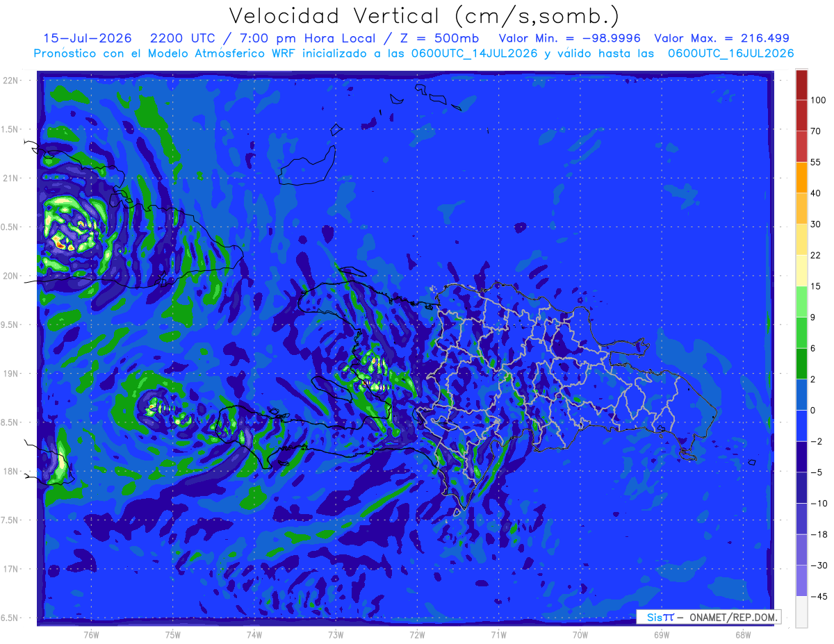Click the red swatch between 70 and 100
The width and height of the screenshot is (834, 644).
801,115
